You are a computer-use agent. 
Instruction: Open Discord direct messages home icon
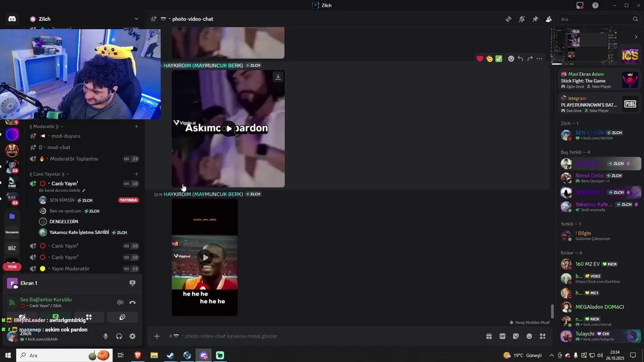[x=12, y=19]
